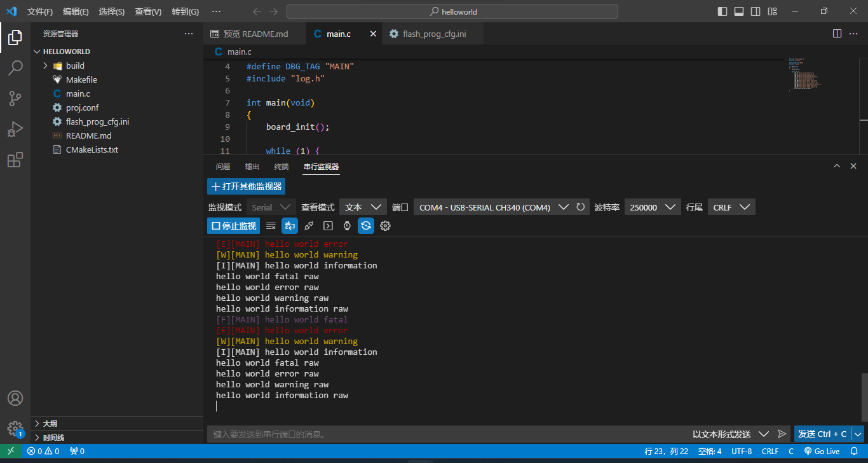Open the Source Control view

[x=15, y=99]
